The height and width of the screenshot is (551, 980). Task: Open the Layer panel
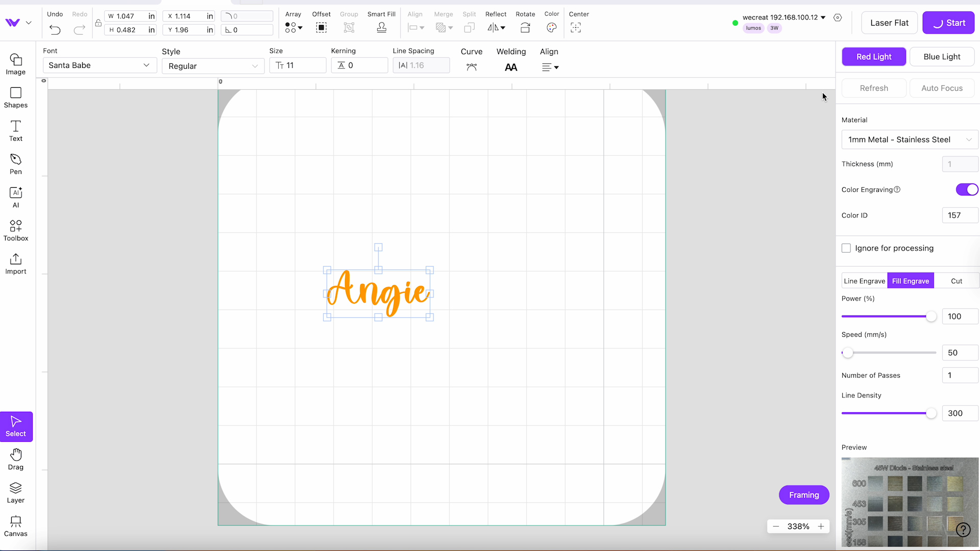pyautogui.click(x=15, y=491)
